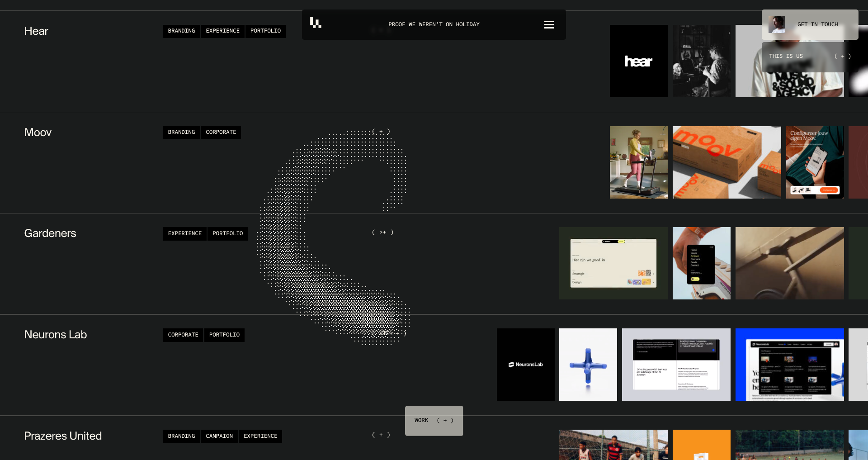Open the Gardeners website mockup thumbnail
The width and height of the screenshot is (868, 460).
pos(613,263)
